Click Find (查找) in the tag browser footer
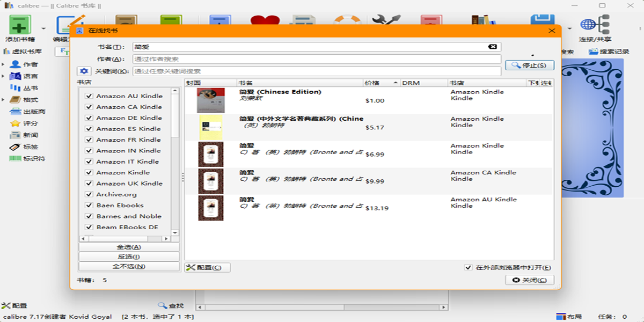The height and width of the screenshot is (322, 644). [171, 306]
